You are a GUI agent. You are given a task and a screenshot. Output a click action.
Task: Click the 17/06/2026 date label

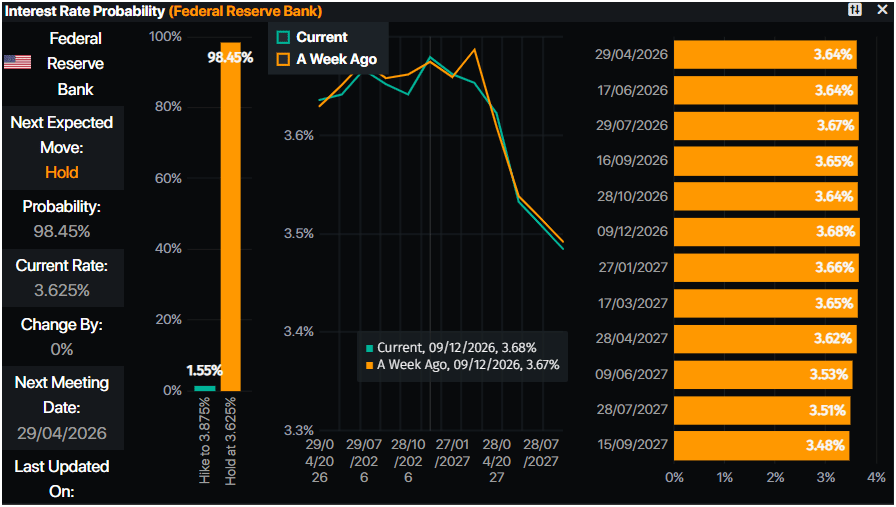(630, 90)
